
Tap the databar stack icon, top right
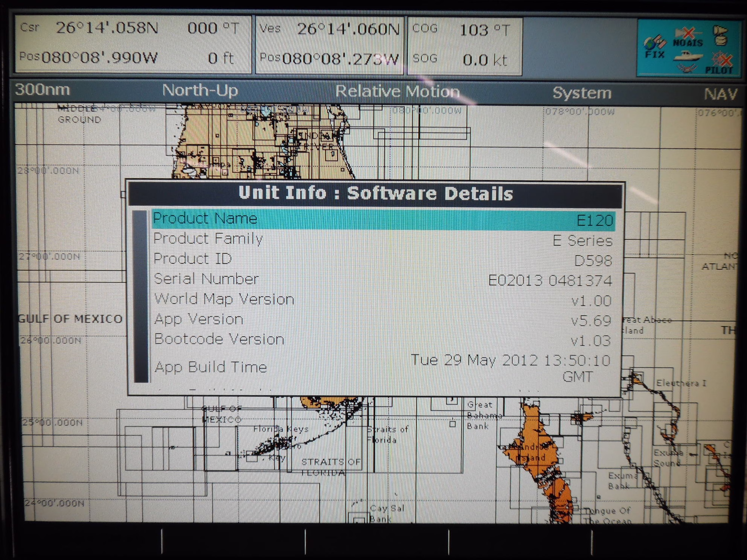coord(720,35)
